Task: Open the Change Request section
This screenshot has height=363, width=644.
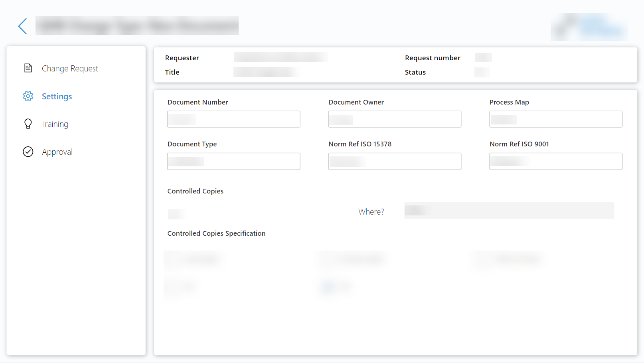Action: point(70,69)
